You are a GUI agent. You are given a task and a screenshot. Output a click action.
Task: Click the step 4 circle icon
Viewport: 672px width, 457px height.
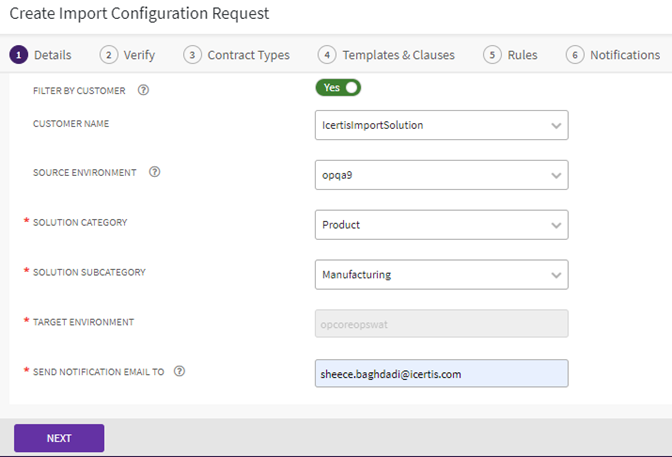click(327, 55)
